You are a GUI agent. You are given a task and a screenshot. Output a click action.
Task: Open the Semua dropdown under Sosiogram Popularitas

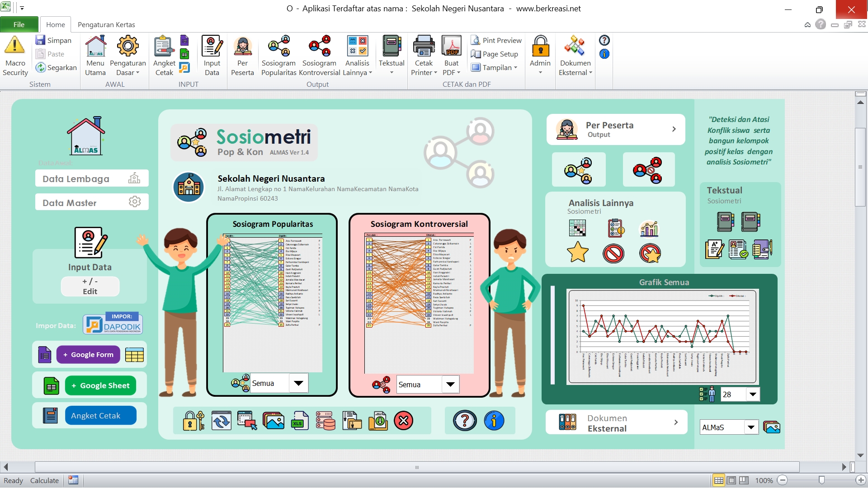pos(298,384)
